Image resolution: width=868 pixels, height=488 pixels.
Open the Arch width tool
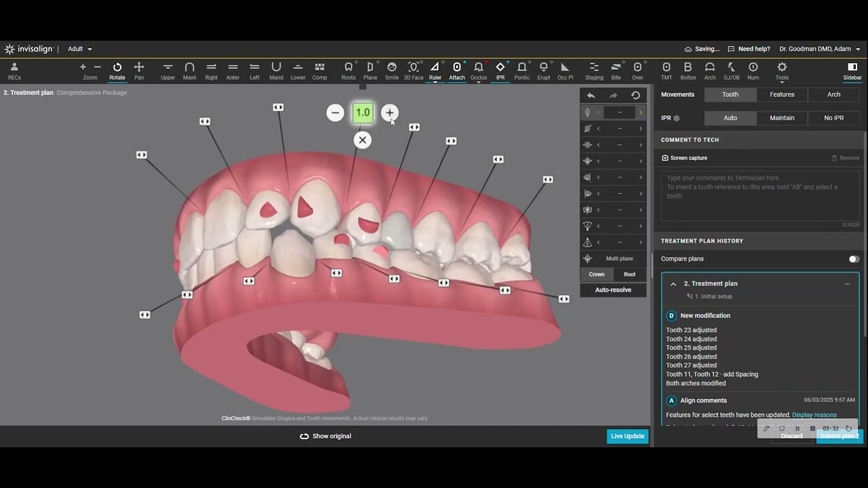[x=710, y=70]
